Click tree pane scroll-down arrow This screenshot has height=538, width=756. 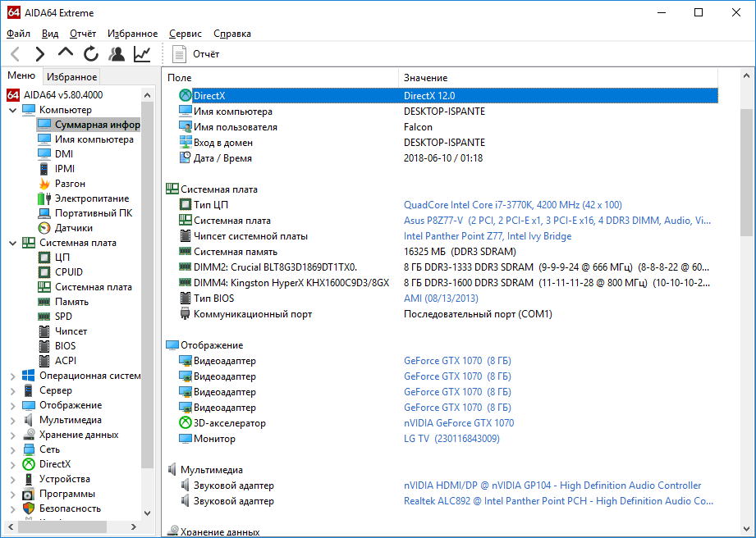pos(148,513)
